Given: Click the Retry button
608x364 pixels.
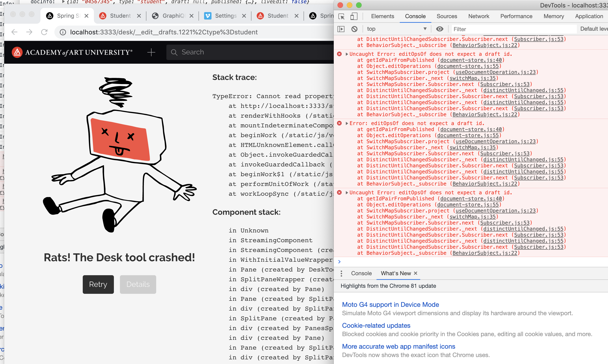Looking at the screenshot, I should [x=98, y=284].
